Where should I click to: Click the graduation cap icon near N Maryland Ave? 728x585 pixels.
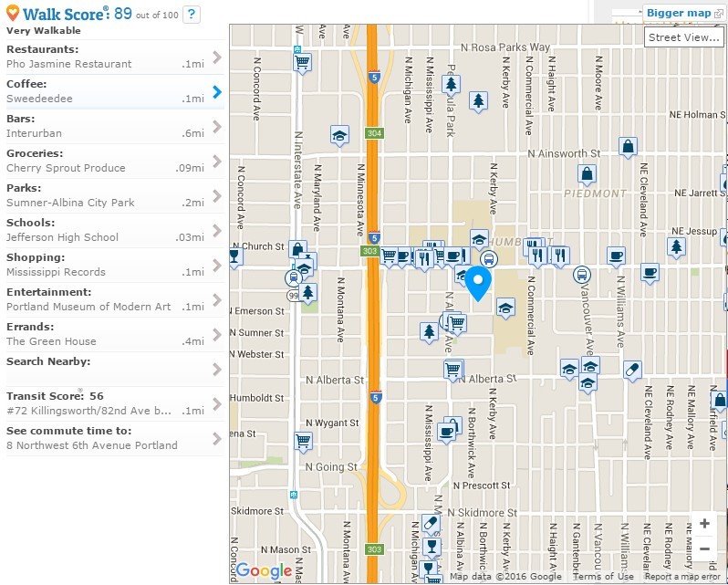pos(339,135)
